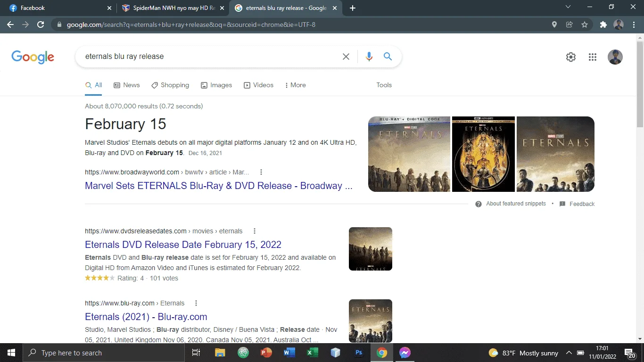Go back using the browser back arrow
Viewport: 644px width, 362px height.
tap(10, 25)
